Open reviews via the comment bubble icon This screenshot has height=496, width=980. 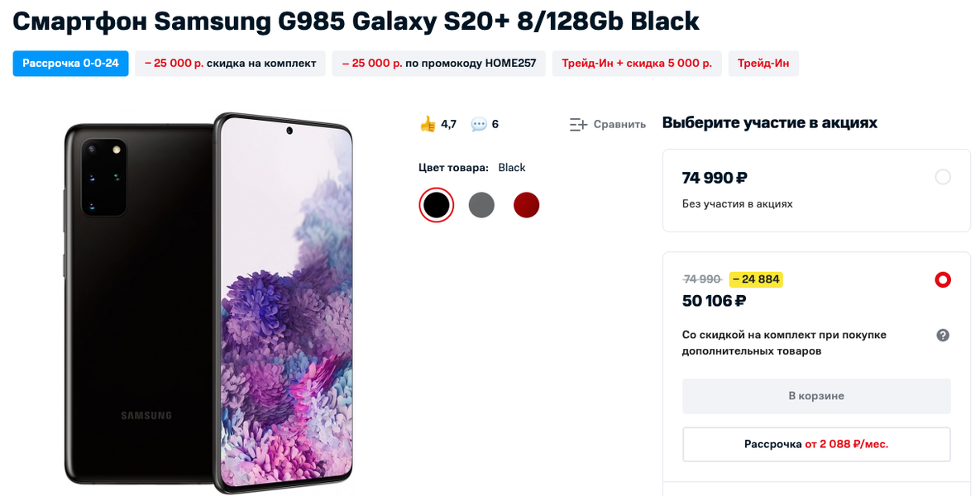479,124
